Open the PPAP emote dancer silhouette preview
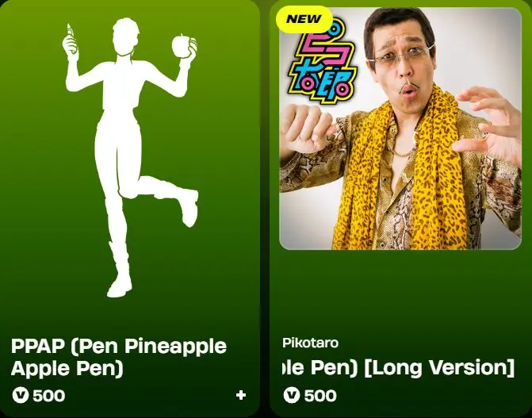Image resolution: width=532 pixels, height=418 pixels. (130, 157)
